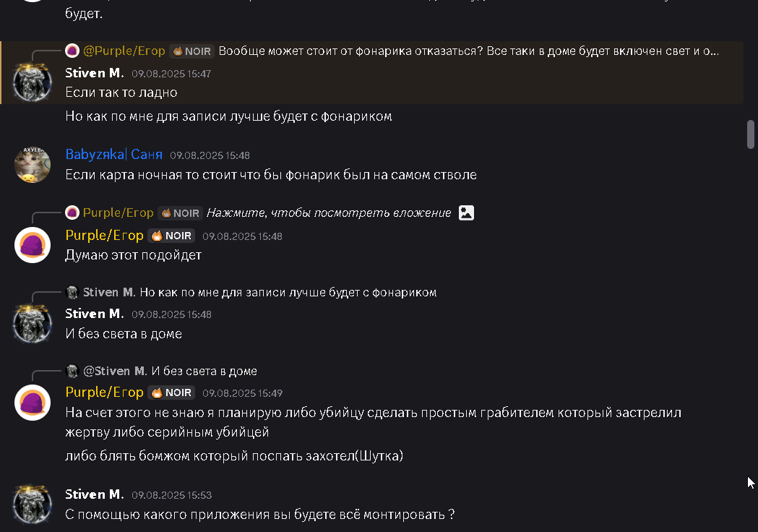Open the Babyzяka user avatar
Screen dimensions: 758x532
pyautogui.click(x=33, y=165)
